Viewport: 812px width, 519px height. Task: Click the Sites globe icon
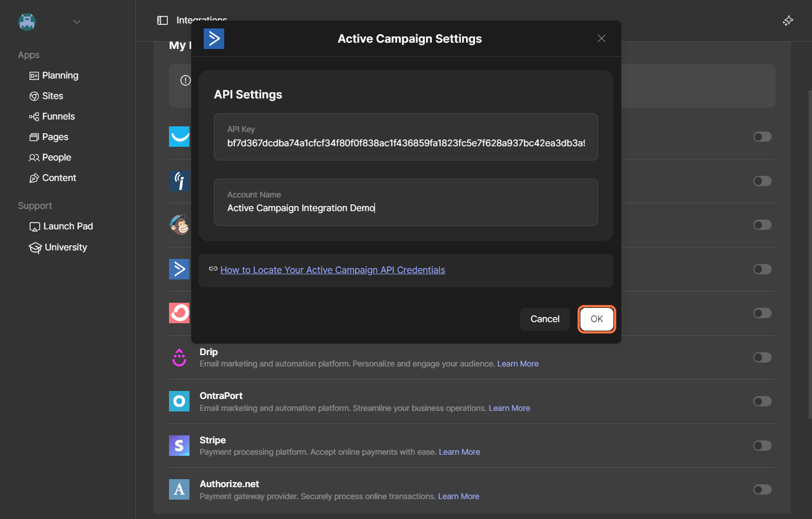34,96
